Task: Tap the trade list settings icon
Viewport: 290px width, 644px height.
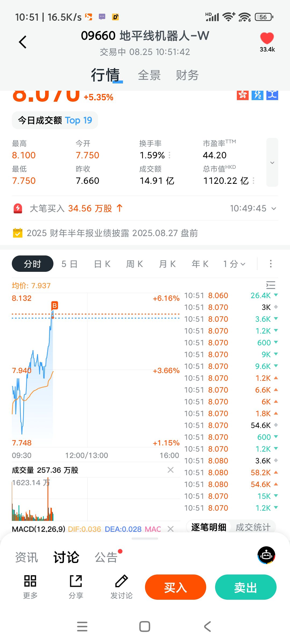Action: click(x=271, y=285)
